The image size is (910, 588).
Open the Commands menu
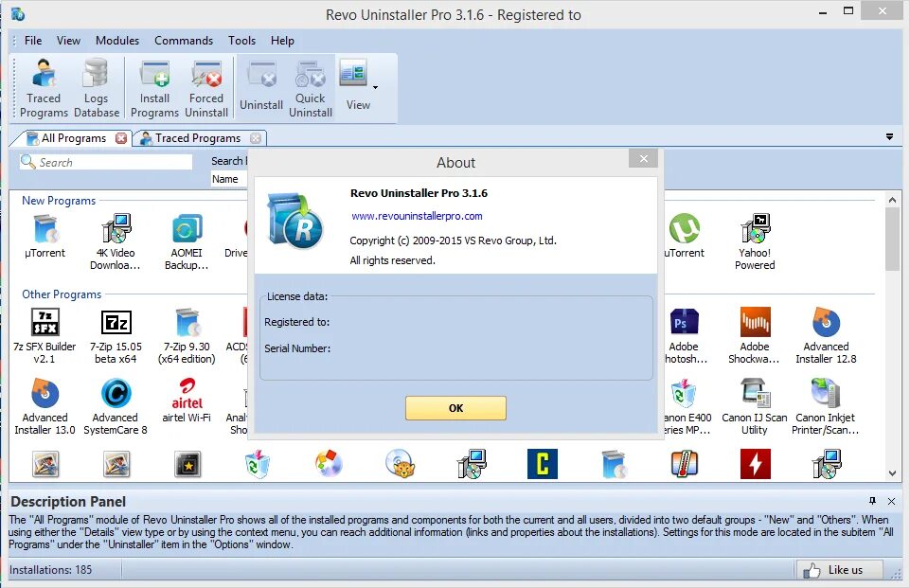(184, 41)
